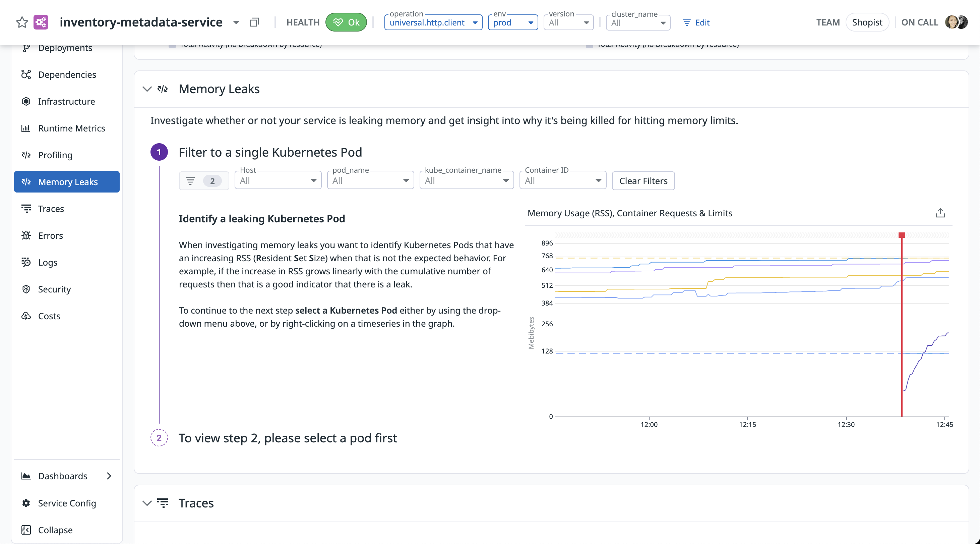Click the export graph icon

(x=940, y=213)
